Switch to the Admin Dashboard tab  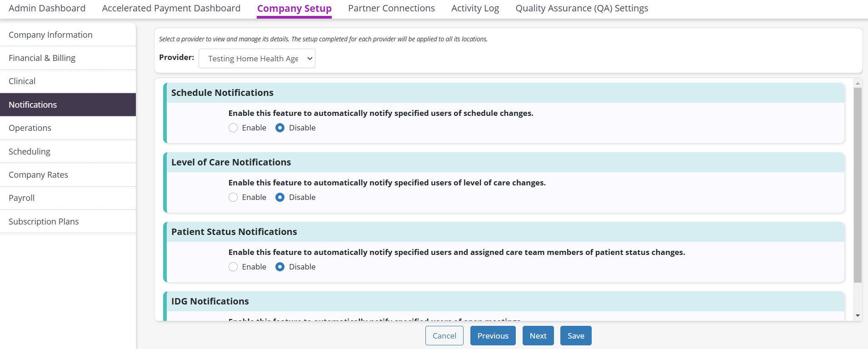[x=47, y=8]
